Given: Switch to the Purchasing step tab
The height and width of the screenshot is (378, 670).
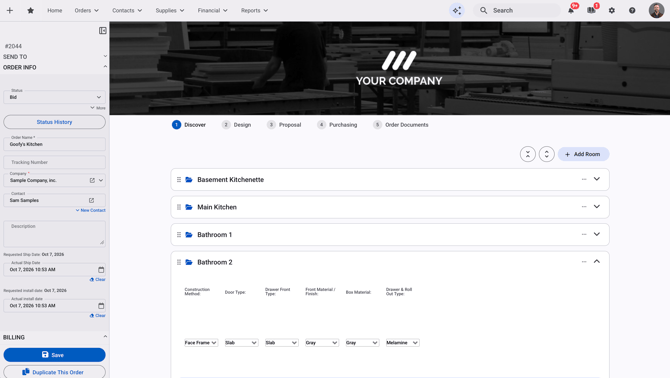Looking at the screenshot, I should click(337, 125).
